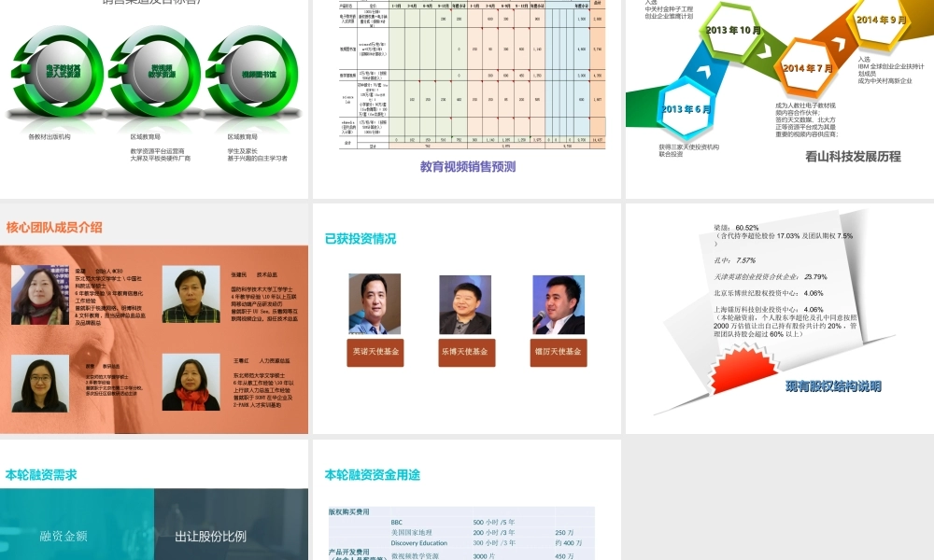934x560 pixels.
Task: Click the blue 2013年6月 hexagon marker
Action: coord(685,106)
